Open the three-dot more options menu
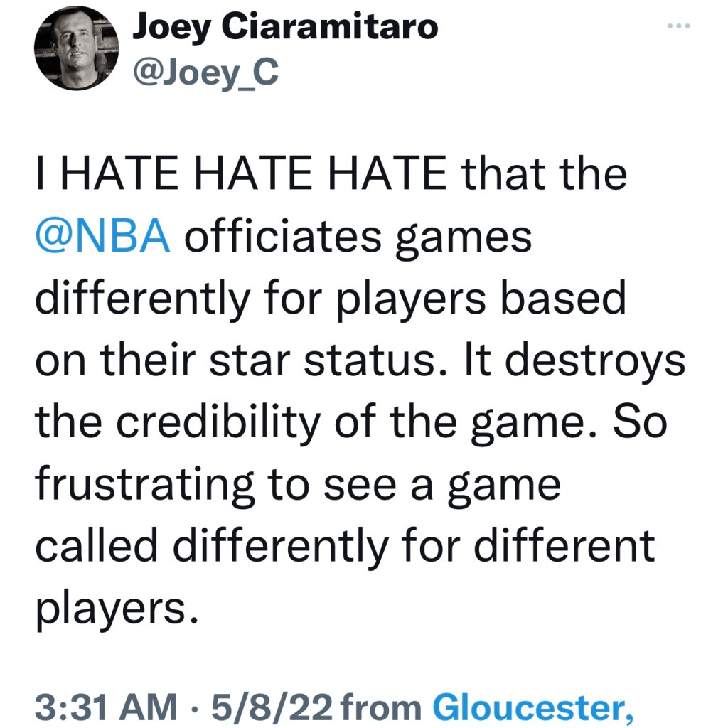728x728 pixels. pyautogui.click(x=680, y=27)
